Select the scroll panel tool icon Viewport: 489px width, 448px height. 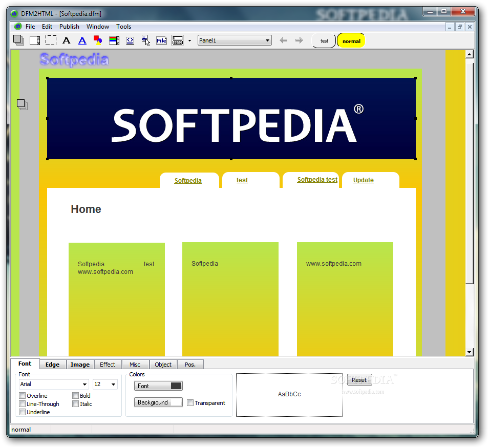point(35,40)
